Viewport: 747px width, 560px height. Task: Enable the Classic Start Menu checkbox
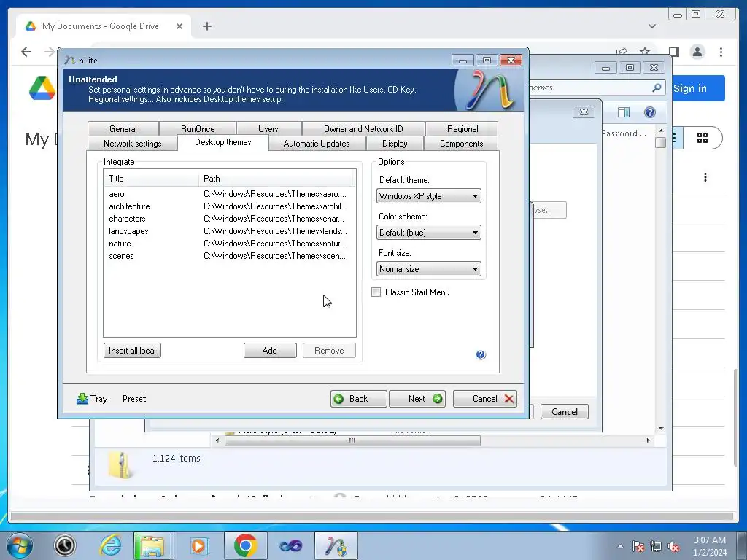[376, 292]
